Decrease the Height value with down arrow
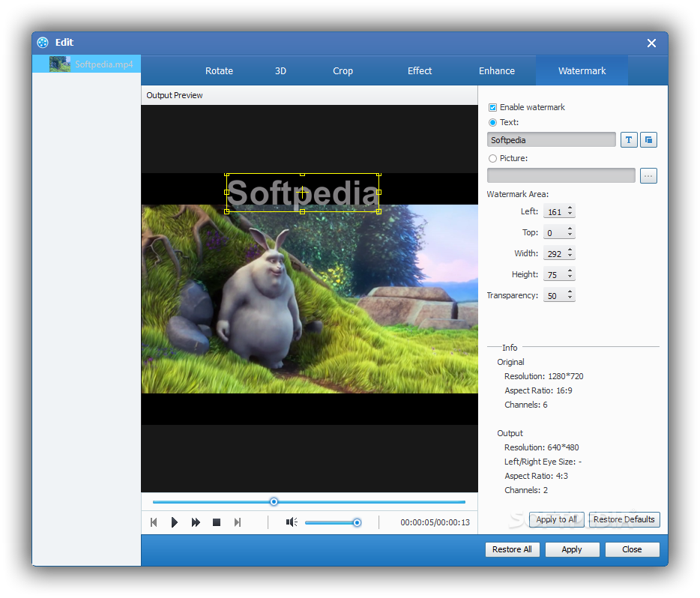 [x=570, y=277]
